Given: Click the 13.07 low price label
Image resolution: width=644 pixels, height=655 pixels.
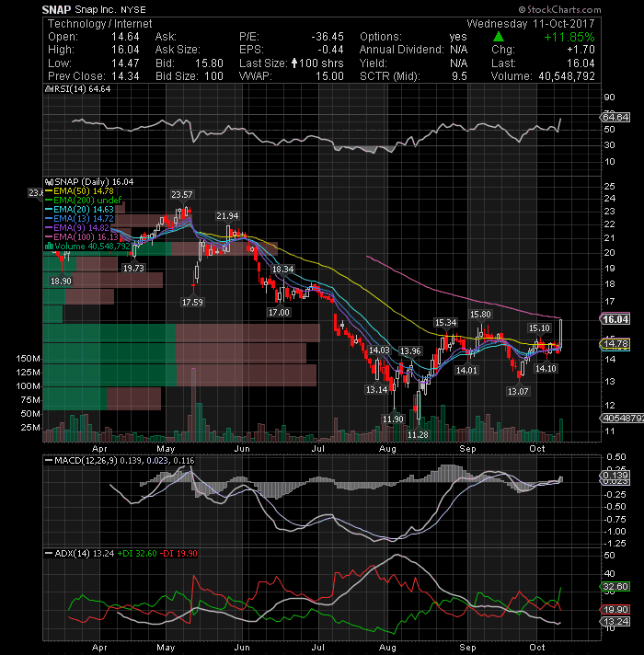Looking at the screenshot, I should click(518, 391).
